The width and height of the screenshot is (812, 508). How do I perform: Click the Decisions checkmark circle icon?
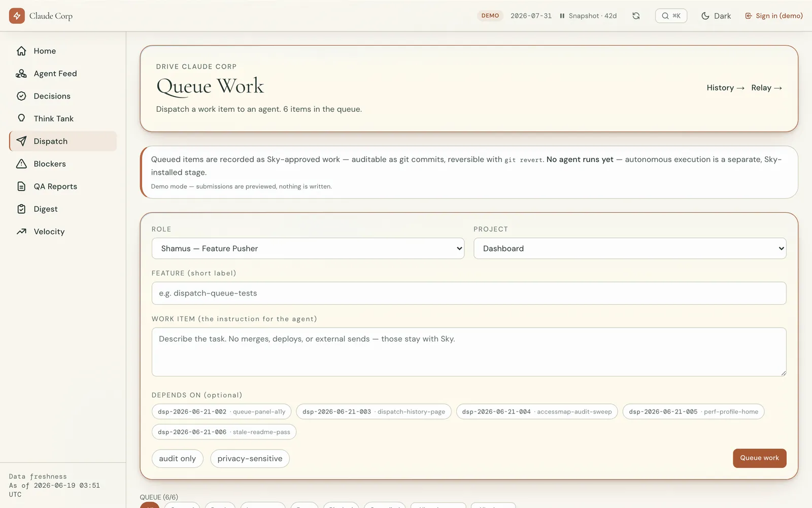click(x=21, y=96)
